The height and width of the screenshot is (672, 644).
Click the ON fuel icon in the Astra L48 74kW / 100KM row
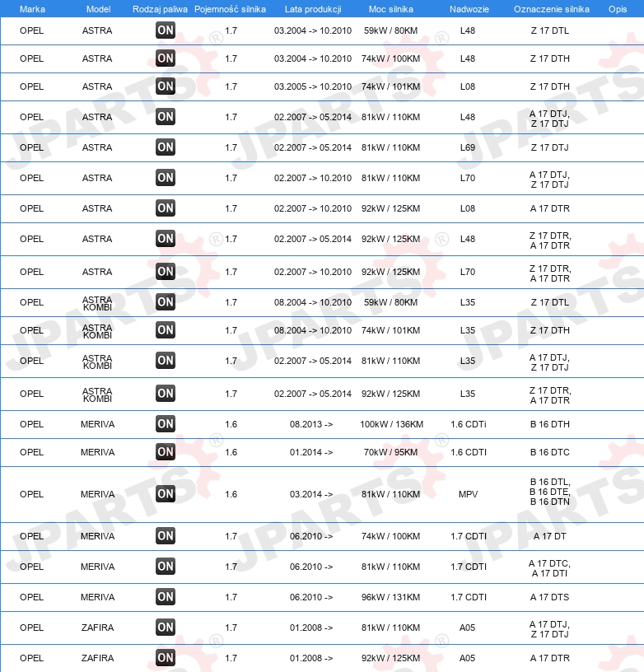click(x=166, y=58)
